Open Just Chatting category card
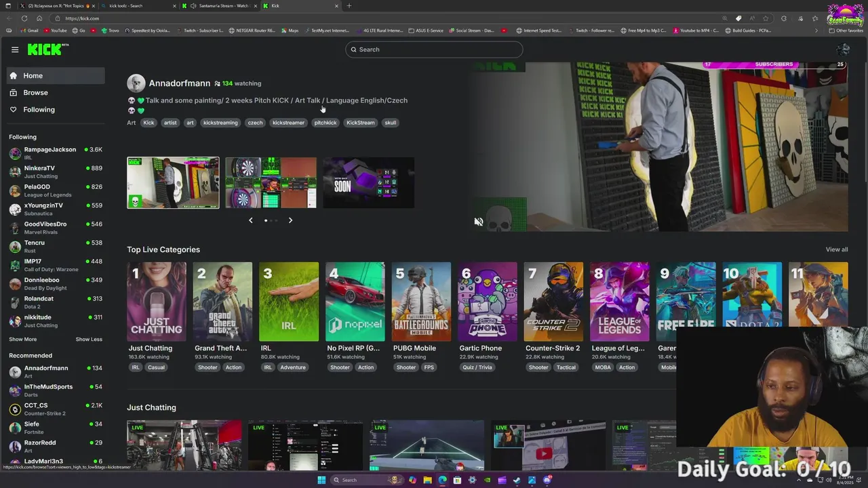Image resolution: width=868 pixels, height=488 pixels. coord(157,302)
